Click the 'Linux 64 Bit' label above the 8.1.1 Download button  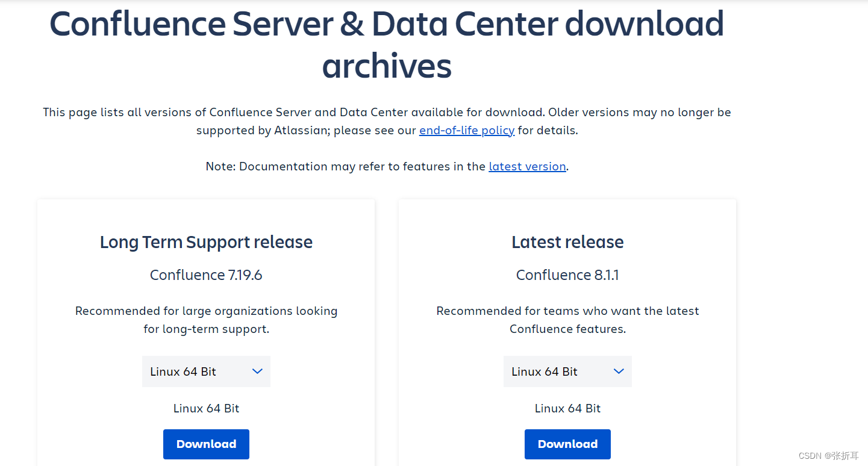point(567,408)
